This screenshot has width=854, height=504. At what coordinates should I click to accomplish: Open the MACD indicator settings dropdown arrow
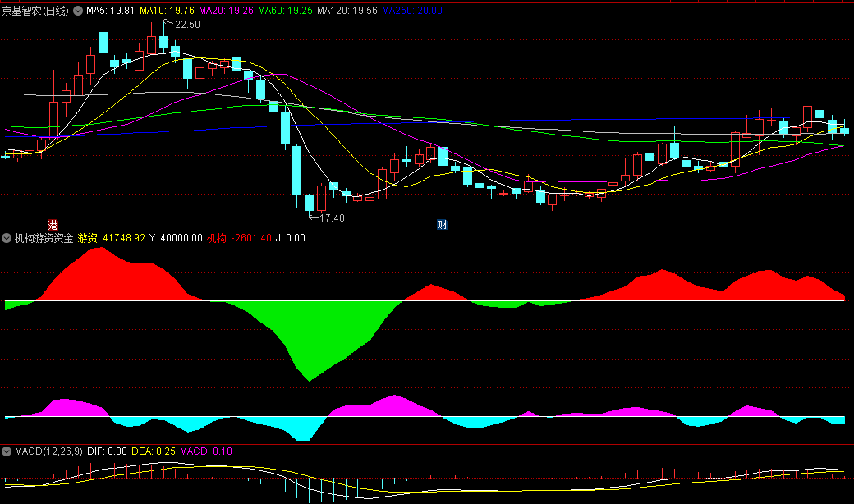(7, 451)
